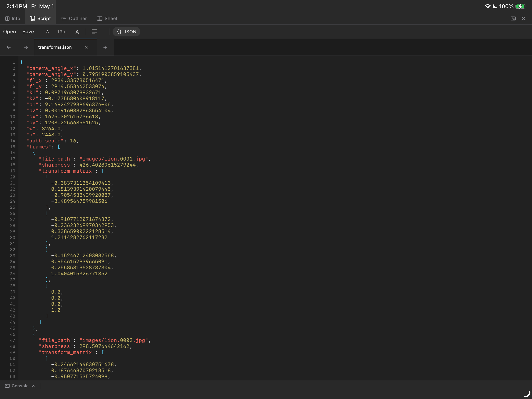Click the "images/lion.0002.jpg" string
This screenshot has width=532, height=399.
[114, 340]
